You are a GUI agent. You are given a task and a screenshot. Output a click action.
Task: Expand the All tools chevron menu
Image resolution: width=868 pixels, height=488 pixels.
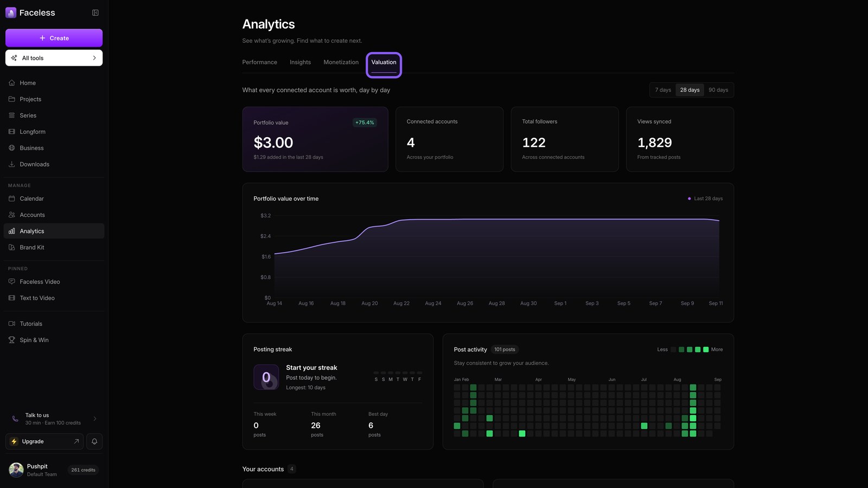[94, 58]
